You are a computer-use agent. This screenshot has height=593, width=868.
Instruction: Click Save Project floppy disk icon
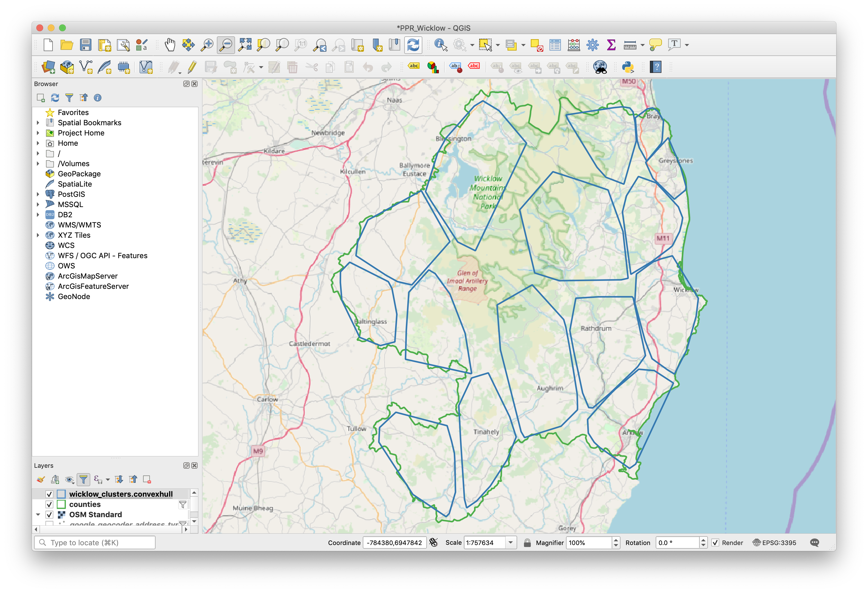click(x=85, y=45)
